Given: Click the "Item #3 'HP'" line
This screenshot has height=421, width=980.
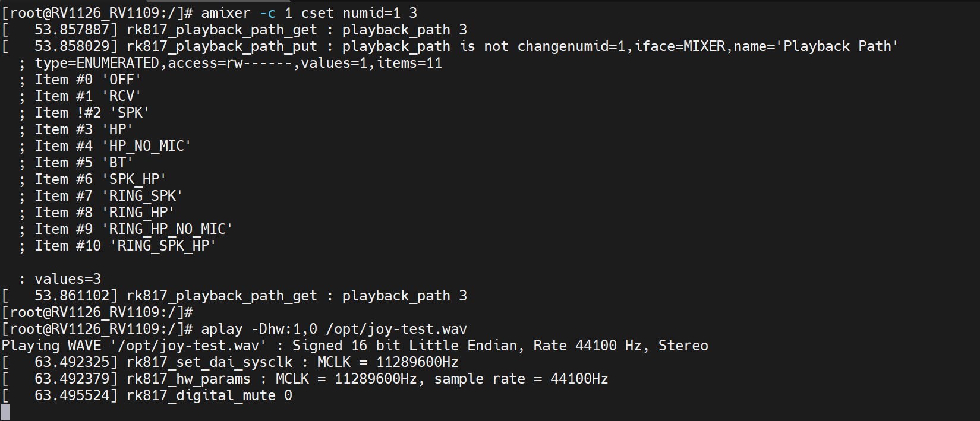Looking at the screenshot, I should point(83,129).
